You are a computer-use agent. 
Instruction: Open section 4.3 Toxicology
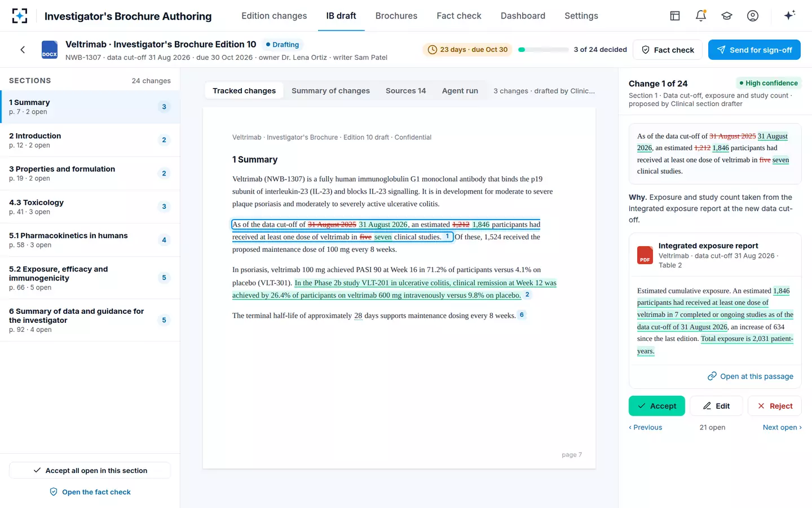pyautogui.click(x=90, y=207)
